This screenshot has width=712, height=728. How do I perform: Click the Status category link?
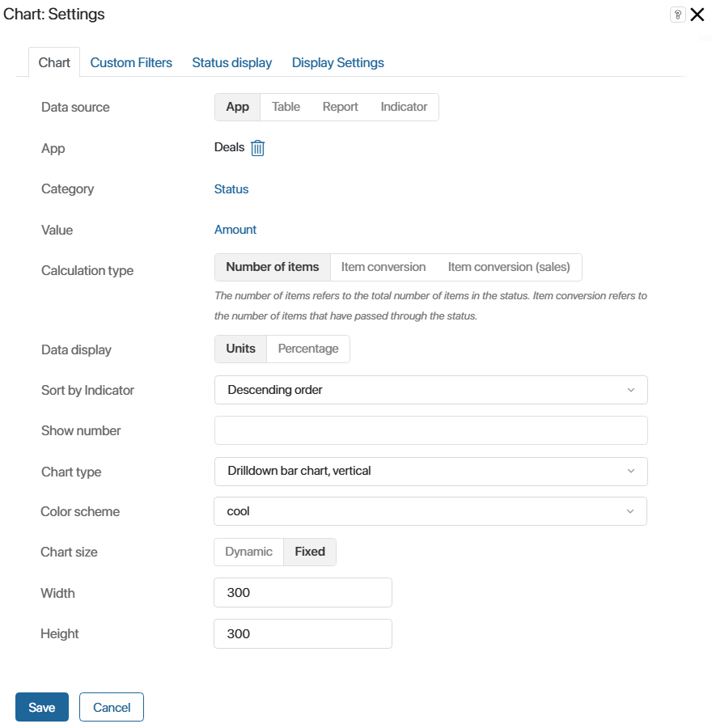point(231,189)
